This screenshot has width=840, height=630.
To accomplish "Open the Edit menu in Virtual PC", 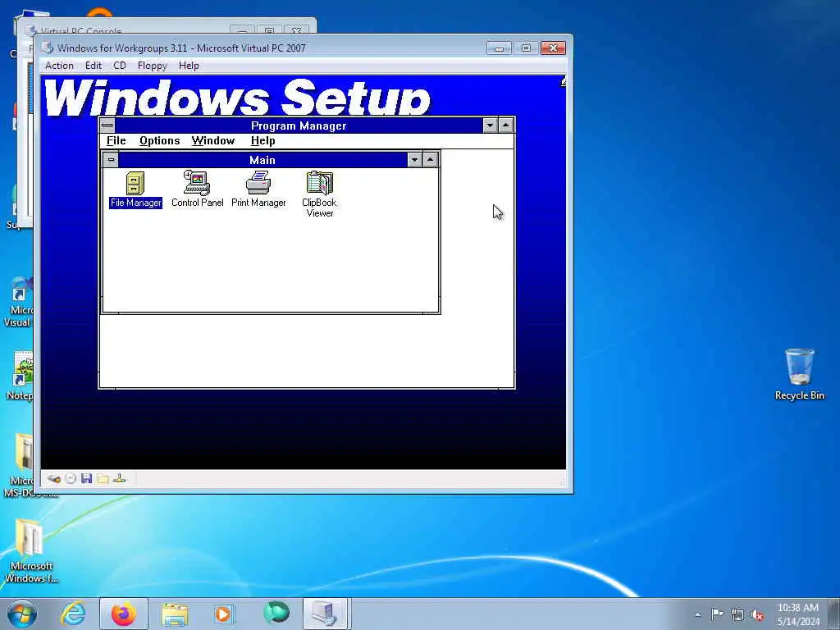I will click(94, 66).
